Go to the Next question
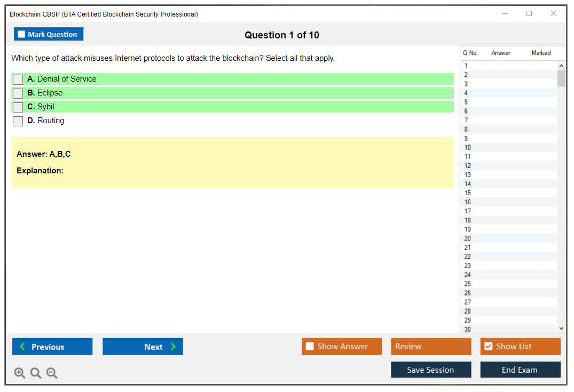The height and width of the screenshot is (392, 574). (x=143, y=347)
